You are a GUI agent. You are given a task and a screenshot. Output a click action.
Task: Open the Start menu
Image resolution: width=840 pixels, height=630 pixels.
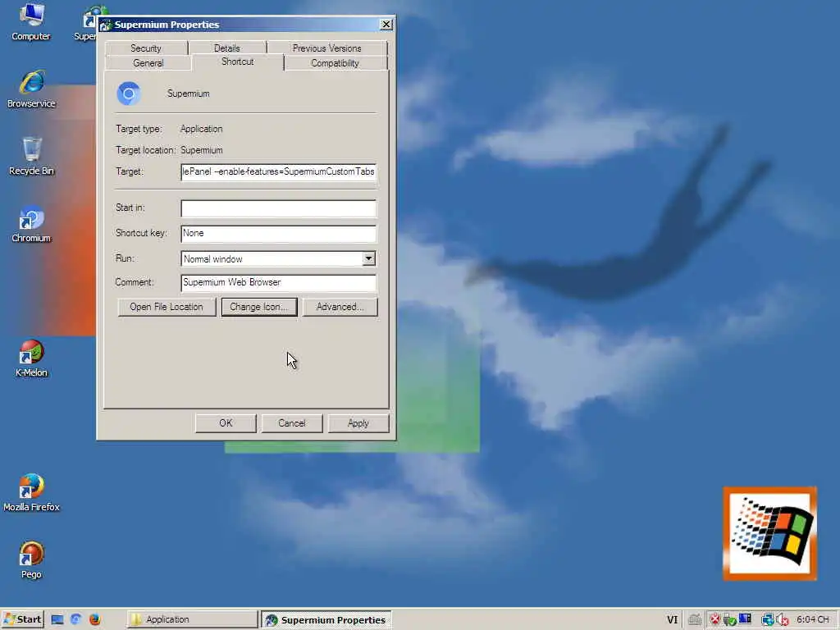click(22, 619)
